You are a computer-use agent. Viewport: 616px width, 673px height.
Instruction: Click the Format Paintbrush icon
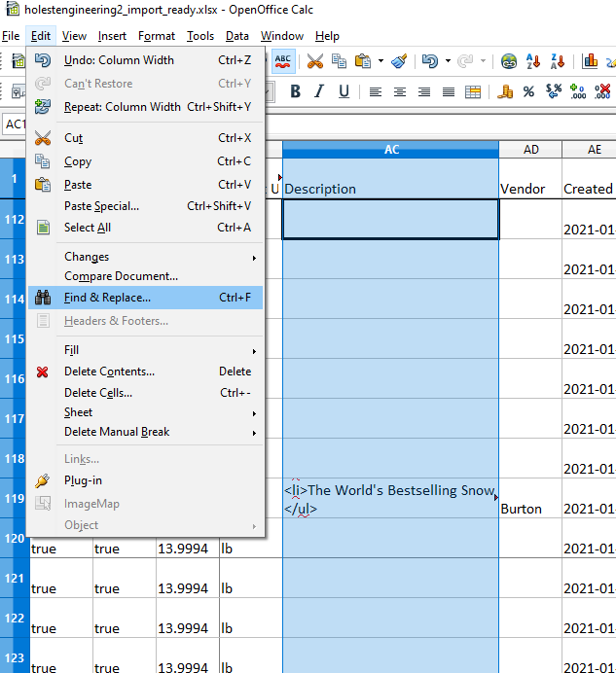point(399,60)
